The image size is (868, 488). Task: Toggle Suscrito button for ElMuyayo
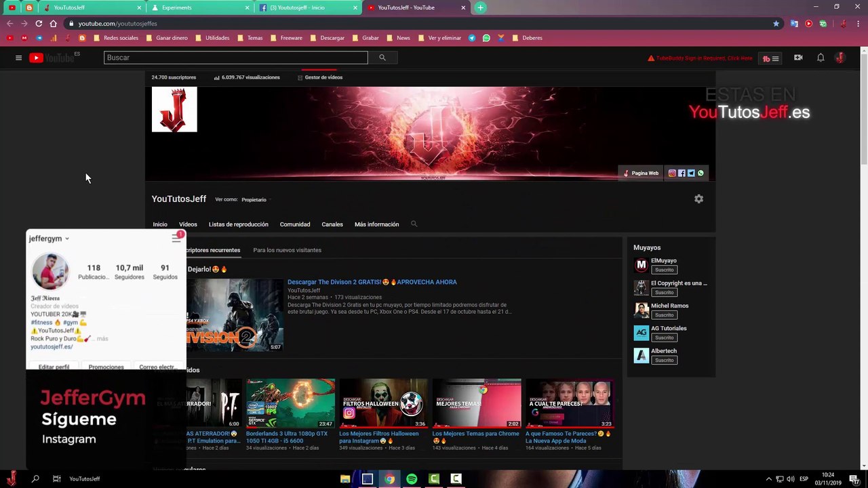pos(664,270)
